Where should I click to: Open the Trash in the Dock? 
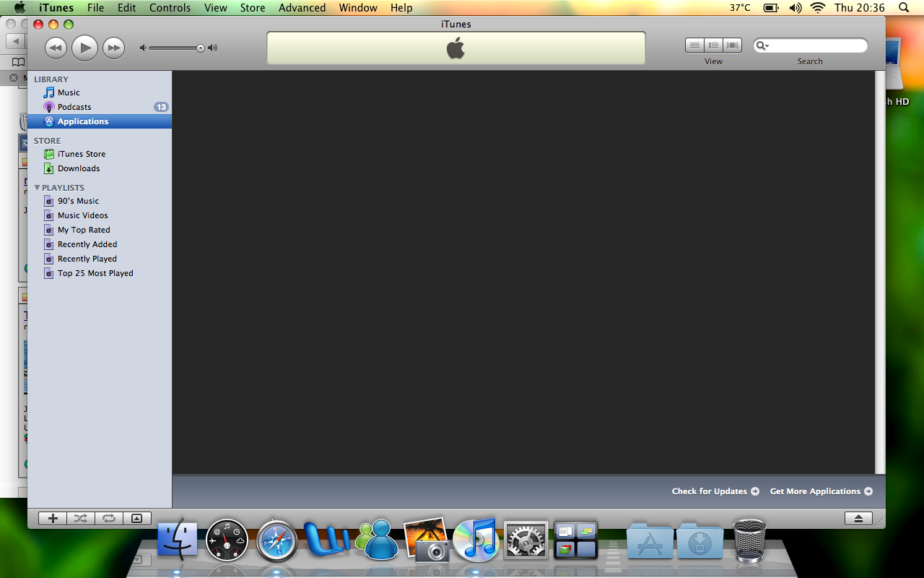749,540
